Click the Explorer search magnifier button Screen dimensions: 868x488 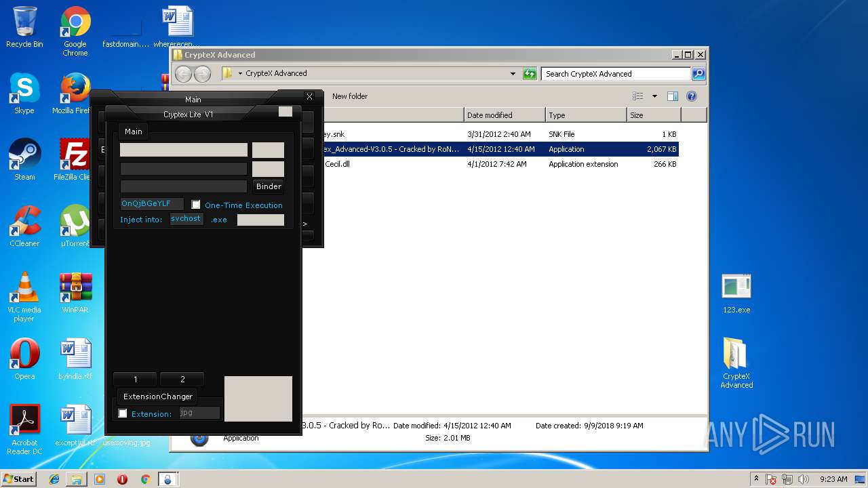pyautogui.click(x=698, y=74)
